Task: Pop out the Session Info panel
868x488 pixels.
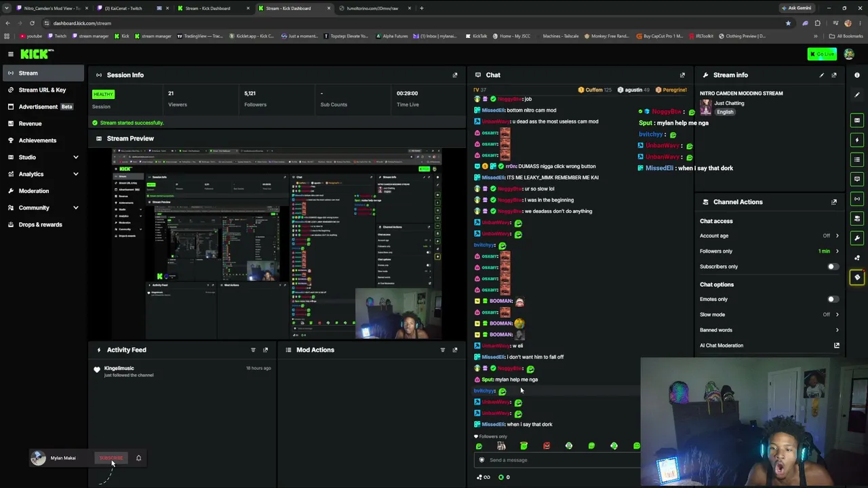Action: pyautogui.click(x=455, y=75)
